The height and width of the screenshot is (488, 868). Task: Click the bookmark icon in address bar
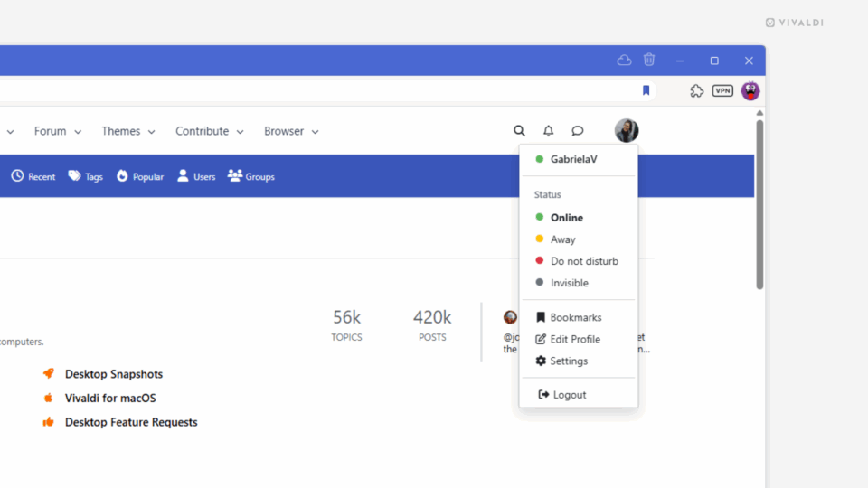(x=646, y=90)
